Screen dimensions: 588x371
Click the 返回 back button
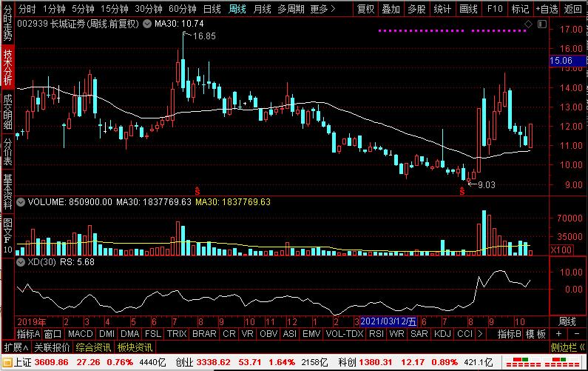[x=573, y=9]
